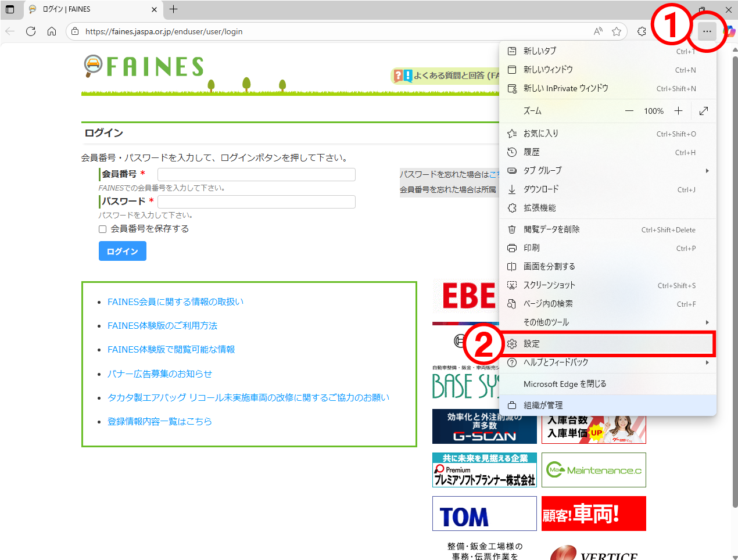The width and height of the screenshot is (738, 560).
Task: Focus the 会員番号 input field
Action: click(x=256, y=174)
